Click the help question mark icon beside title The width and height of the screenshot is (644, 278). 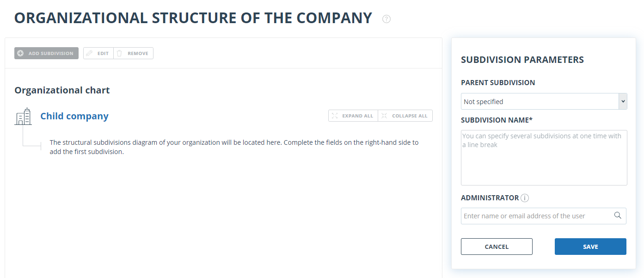tap(386, 19)
